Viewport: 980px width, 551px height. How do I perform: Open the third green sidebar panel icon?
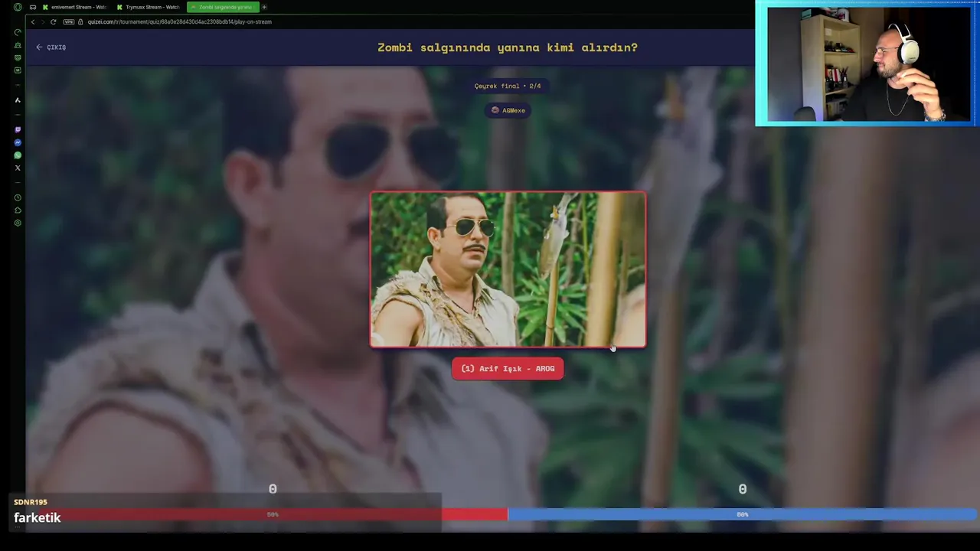pyautogui.click(x=18, y=57)
